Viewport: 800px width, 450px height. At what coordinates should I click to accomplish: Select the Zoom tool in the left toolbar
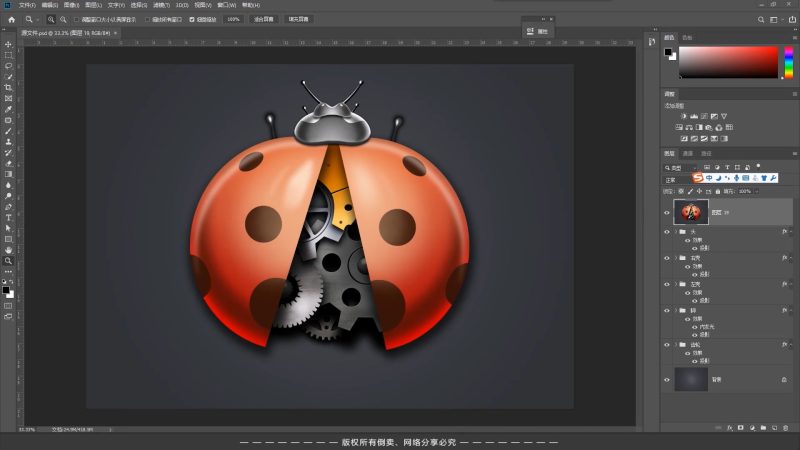pos(8,260)
